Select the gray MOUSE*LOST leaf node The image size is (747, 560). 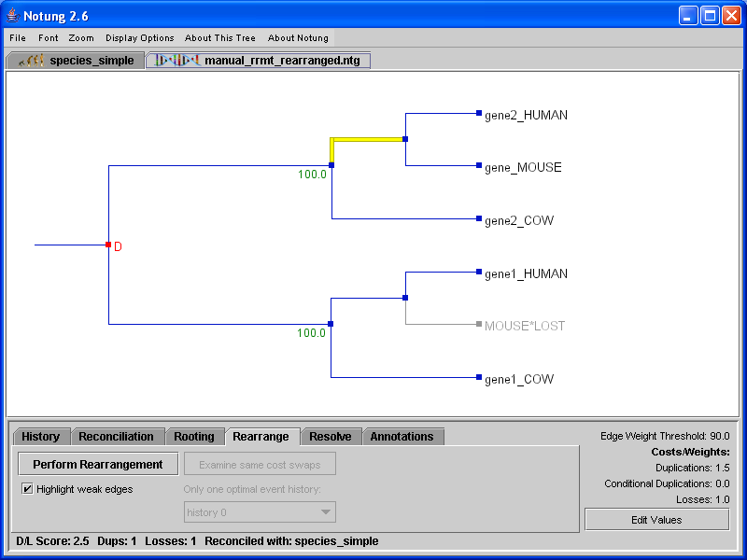click(x=479, y=325)
